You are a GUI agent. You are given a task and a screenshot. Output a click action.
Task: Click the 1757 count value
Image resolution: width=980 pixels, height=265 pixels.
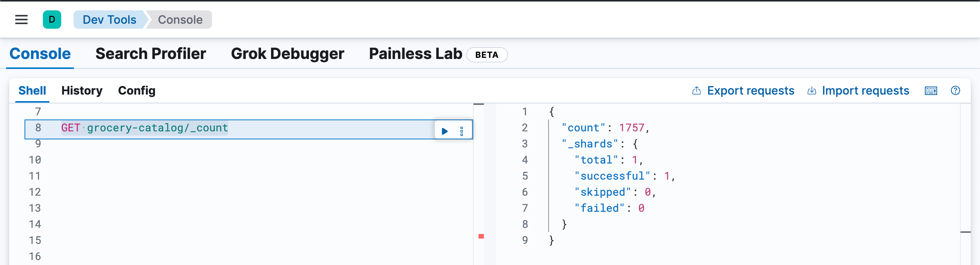tap(632, 128)
